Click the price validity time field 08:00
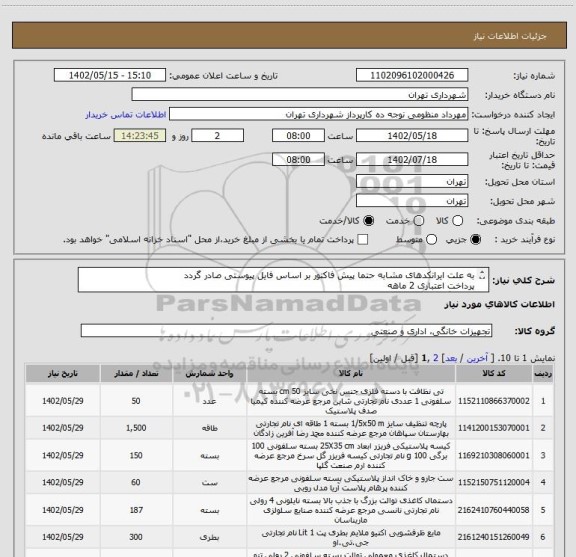Image resolution: width=576 pixels, height=557 pixels. coord(298,160)
